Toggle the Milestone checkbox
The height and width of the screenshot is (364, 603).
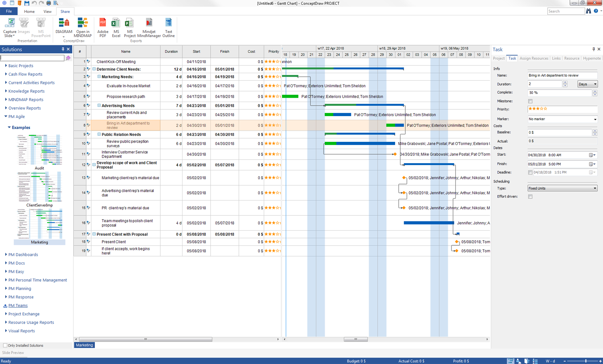tap(530, 101)
